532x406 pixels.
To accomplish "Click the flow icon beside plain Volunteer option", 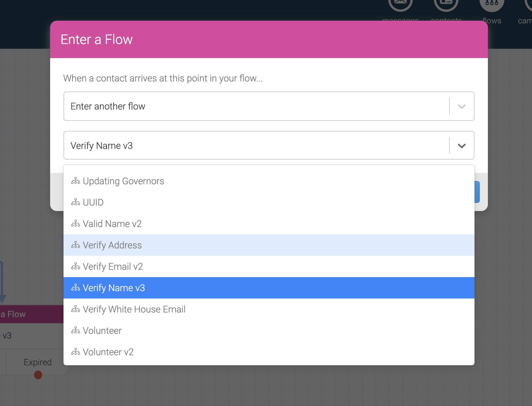I will [76, 331].
